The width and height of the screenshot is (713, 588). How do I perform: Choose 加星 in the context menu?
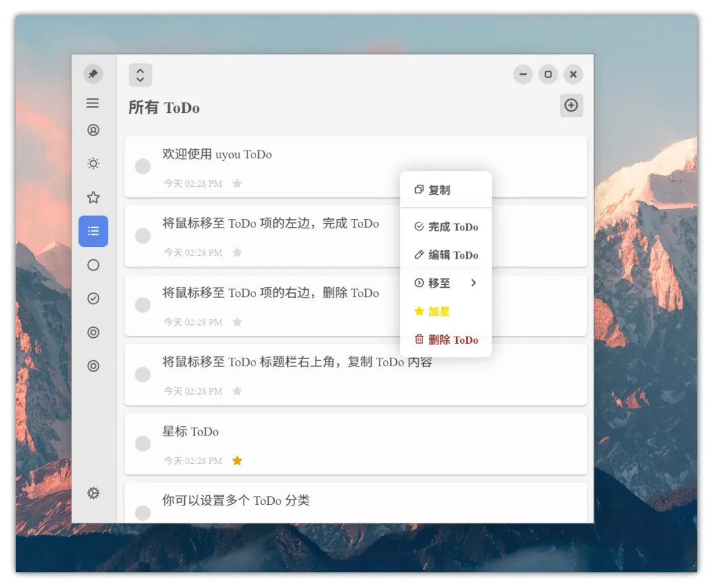pos(446,311)
